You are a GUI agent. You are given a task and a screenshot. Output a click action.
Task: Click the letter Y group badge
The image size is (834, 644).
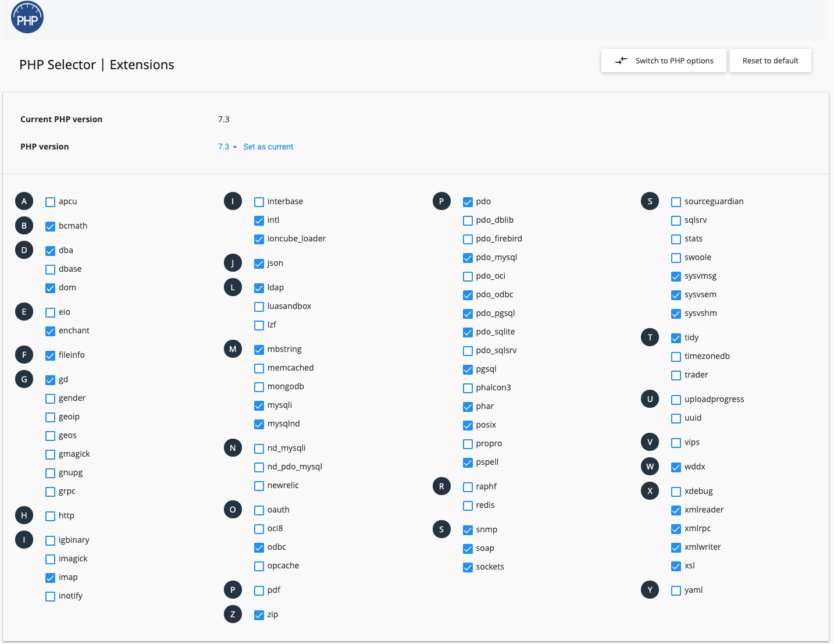click(x=650, y=590)
